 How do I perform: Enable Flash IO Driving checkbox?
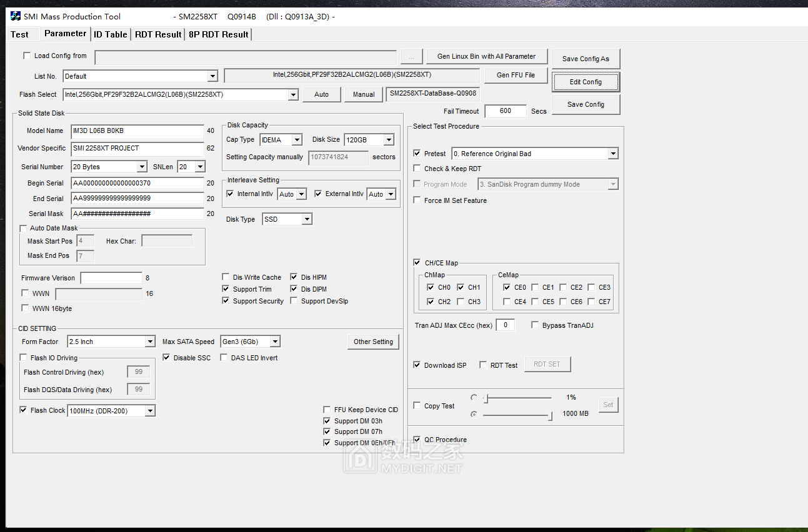coord(24,358)
